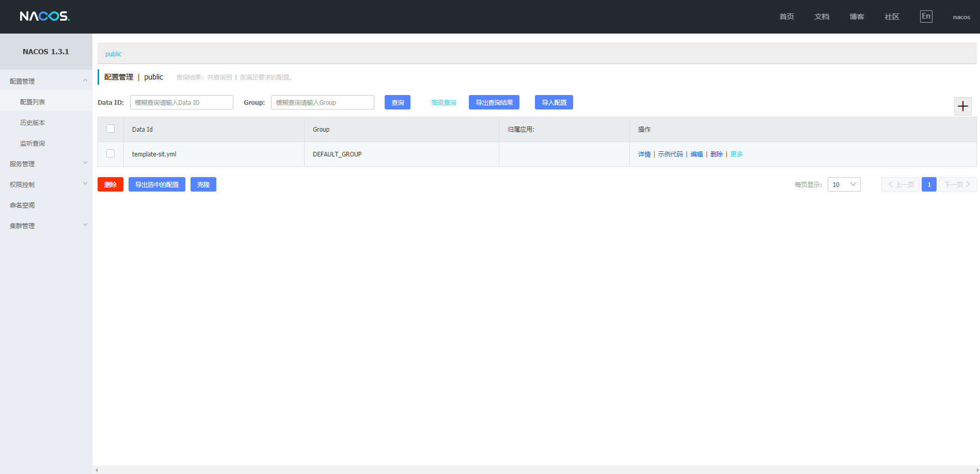The width and height of the screenshot is (980, 474).
Task: Go to 首页 in top navigation
Action: pyautogui.click(x=786, y=17)
